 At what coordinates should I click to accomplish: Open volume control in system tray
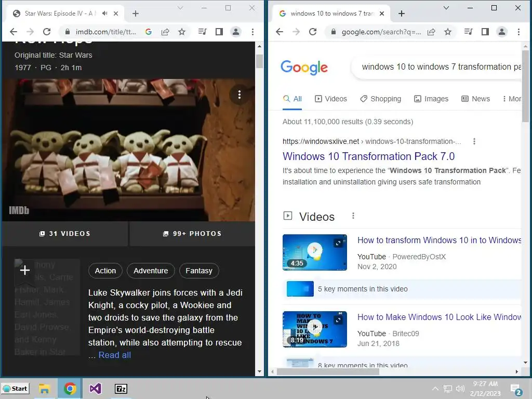[x=460, y=389]
